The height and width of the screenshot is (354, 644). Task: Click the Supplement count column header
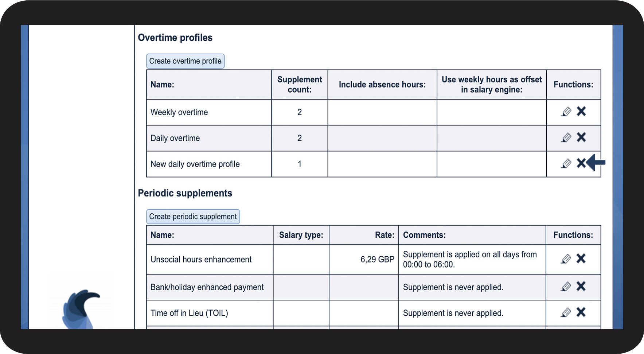click(299, 85)
